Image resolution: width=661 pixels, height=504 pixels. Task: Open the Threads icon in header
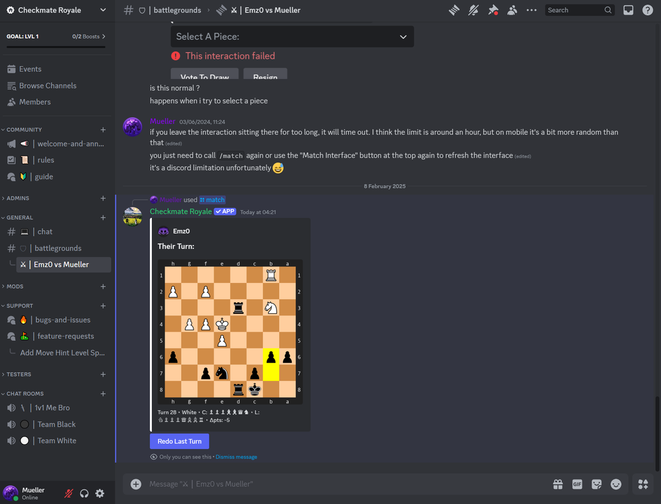tap(454, 10)
